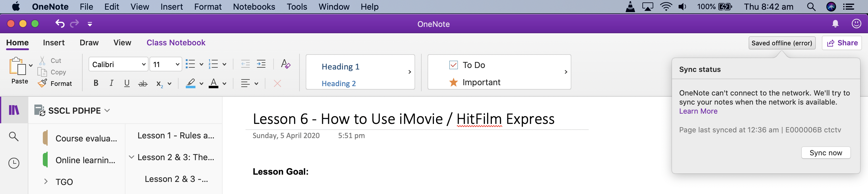Open page Lesson 1 - Rules a...
The height and width of the screenshot is (194, 868).
click(176, 135)
